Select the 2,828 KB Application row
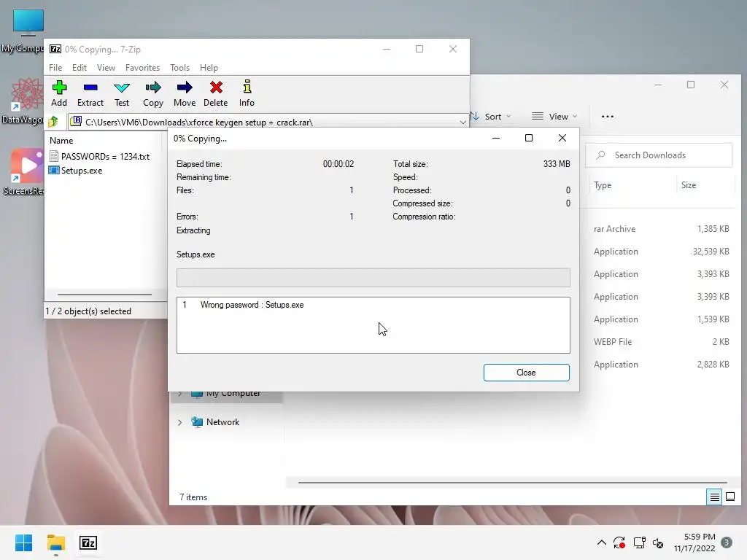The width and height of the screenshot is (747, 560). click(x=661, y=365)
